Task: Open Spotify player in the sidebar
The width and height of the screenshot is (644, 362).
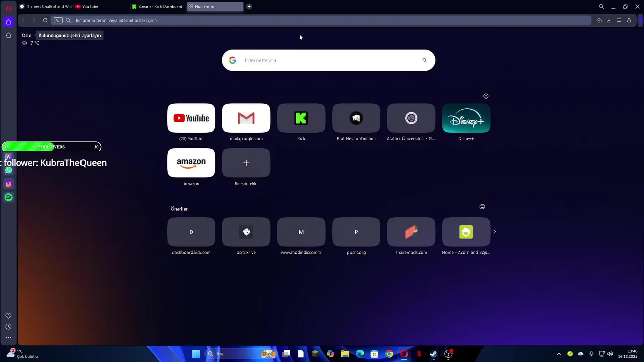Action: click(8, 197)
